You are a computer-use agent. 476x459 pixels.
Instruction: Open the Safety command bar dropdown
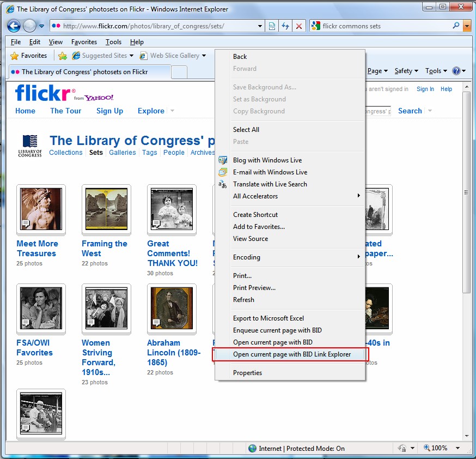[x=406, y=71]
